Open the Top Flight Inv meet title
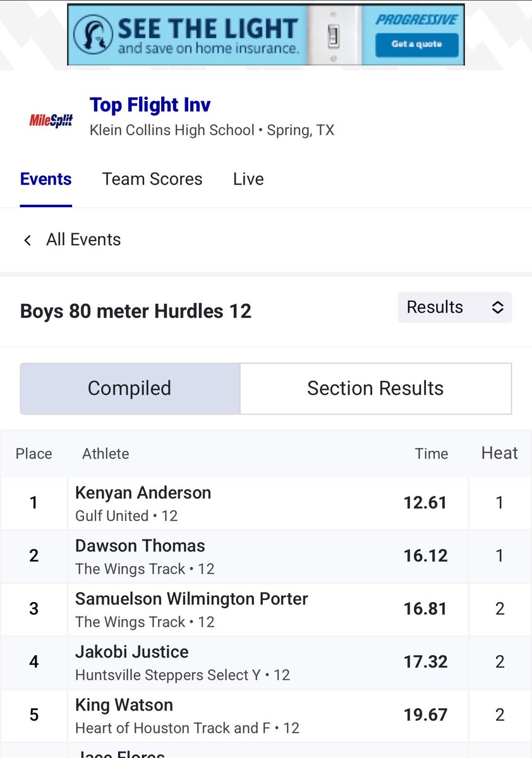 click(150, 105)
